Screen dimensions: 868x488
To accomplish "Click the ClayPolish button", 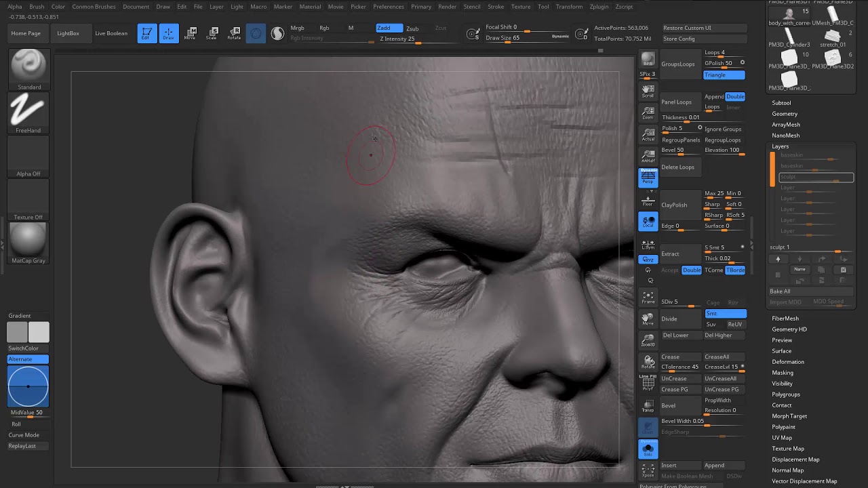I will point(681,205).
